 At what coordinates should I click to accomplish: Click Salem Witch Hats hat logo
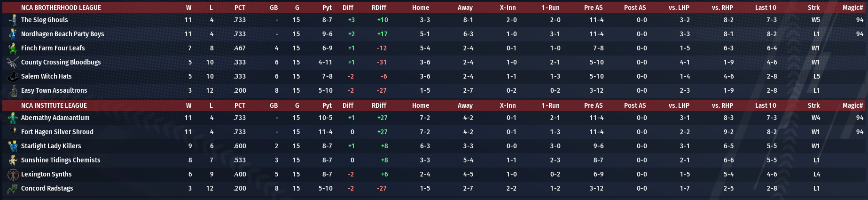[13, 76]
